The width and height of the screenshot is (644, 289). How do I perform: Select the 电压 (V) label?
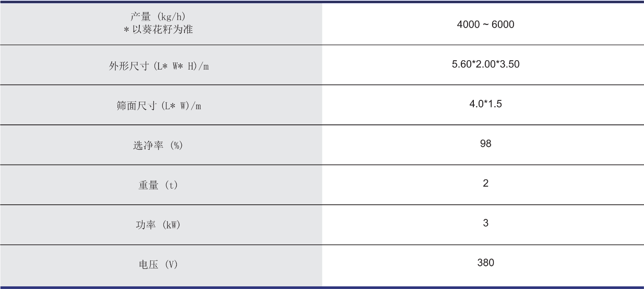158,265
